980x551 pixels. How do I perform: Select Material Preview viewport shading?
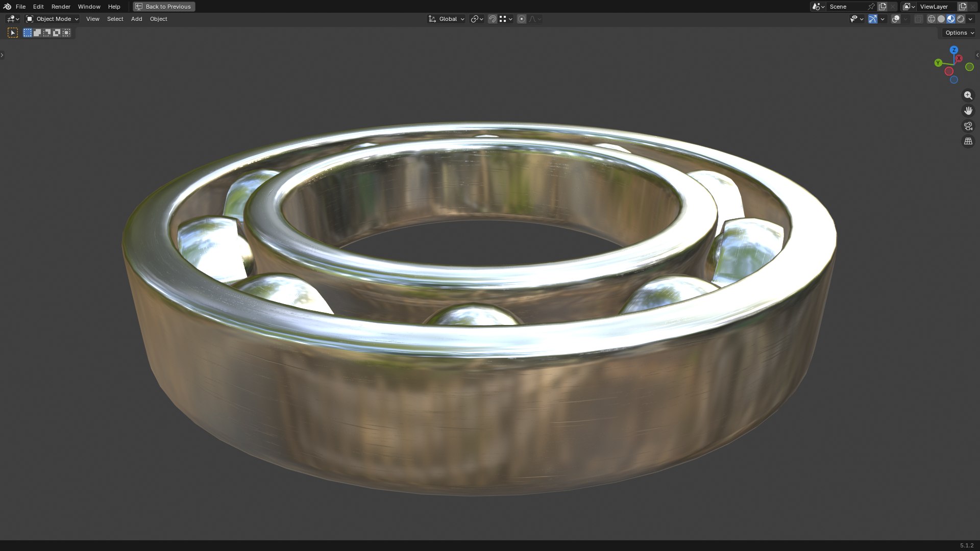pos(951,19)
